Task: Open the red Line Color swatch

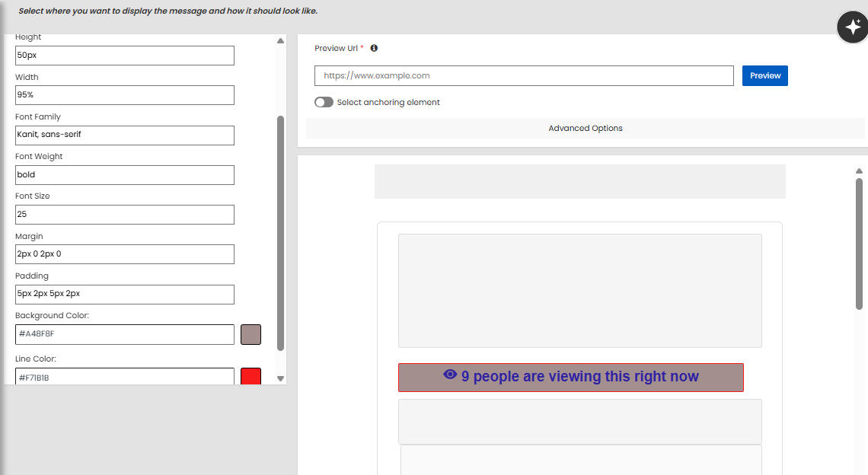Action: click(x=251, y=376)
